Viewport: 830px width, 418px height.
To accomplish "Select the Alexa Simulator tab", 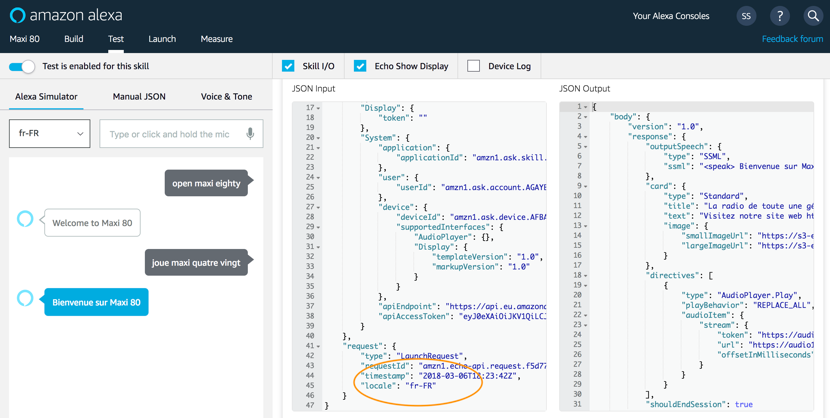I will pos(46,96).
